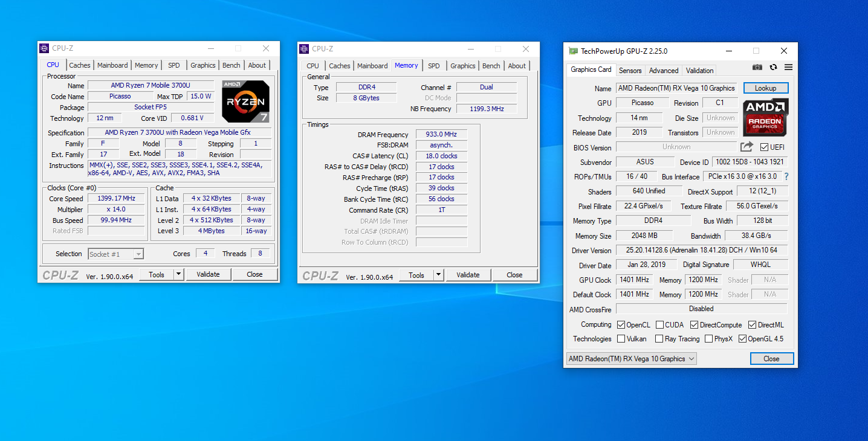Image resolution: width=868 pixels, height=441 pixels.
Task: Click NB Frequency value 1199.3 MHz
Action: (x=487, y=109)
